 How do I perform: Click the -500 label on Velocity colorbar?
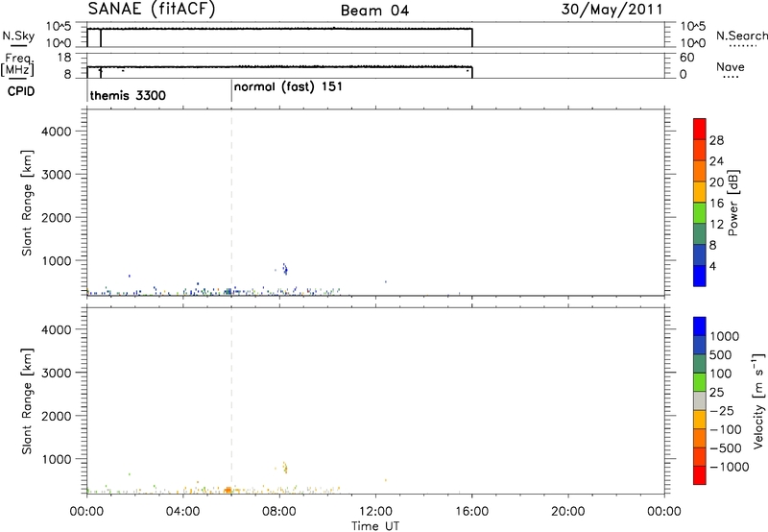[726, 447]
